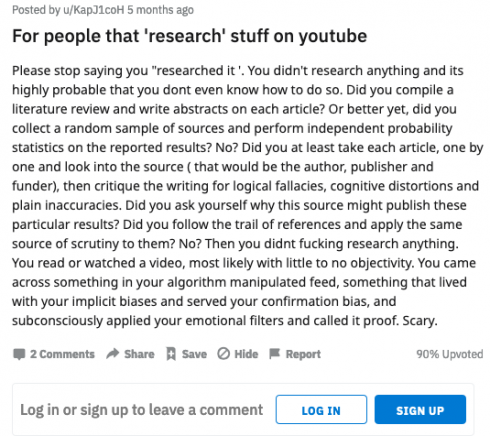Click the Save bookmark icon
490x436 pixels.
[x=171, y=354]
